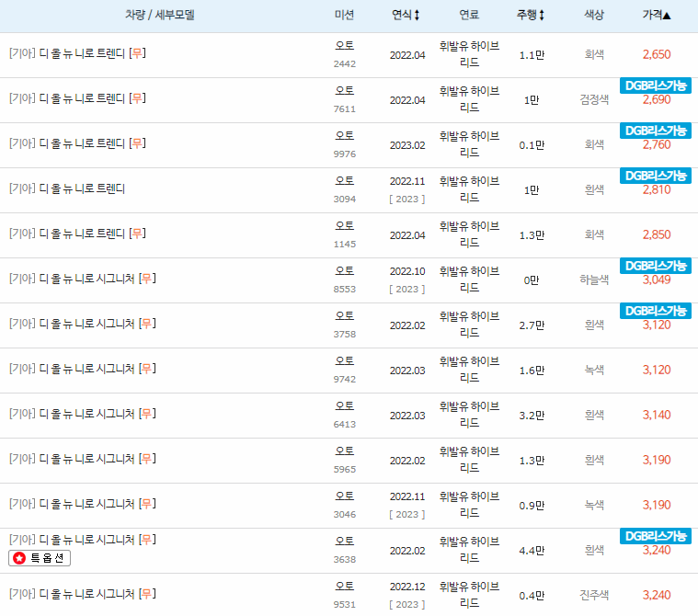Image resolution: width=698 pixels, height=616 pixels.
Task: Open 니로 시그니처 listing with plate 9531
Action: click(83, 594)
